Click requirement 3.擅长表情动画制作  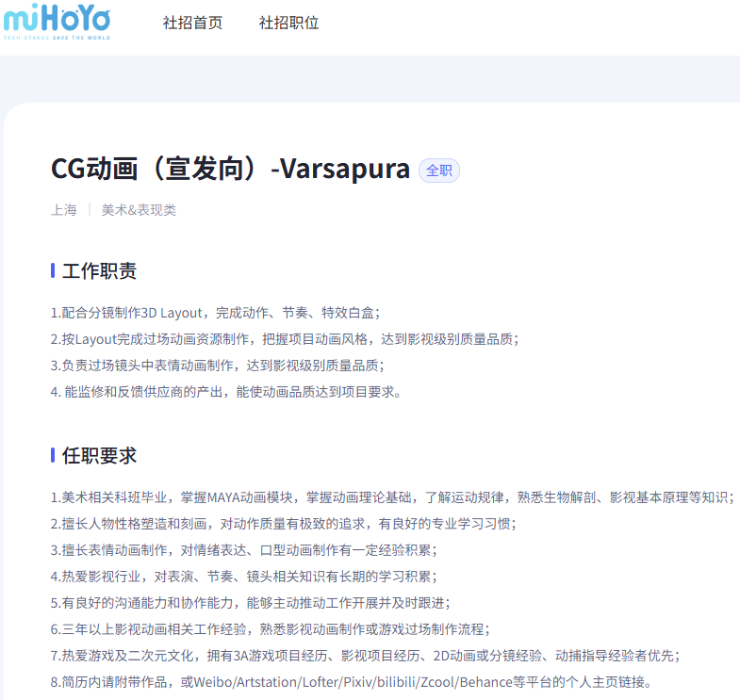click(x=244, y=550)
